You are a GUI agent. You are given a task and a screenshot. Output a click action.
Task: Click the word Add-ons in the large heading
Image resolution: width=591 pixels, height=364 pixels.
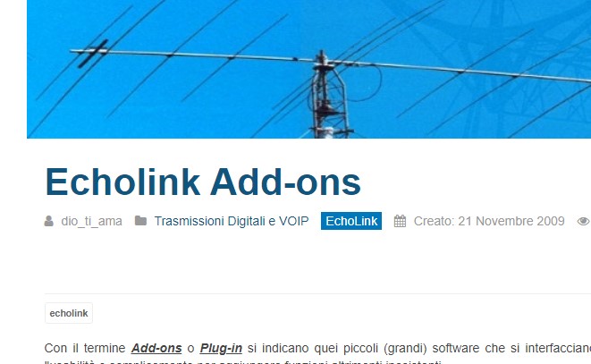click(x=285, y=182)
